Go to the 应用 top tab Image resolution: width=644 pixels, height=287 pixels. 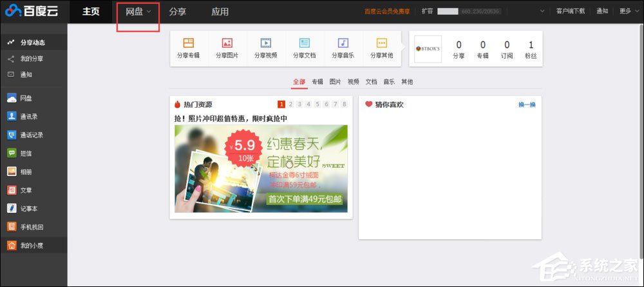220,12
